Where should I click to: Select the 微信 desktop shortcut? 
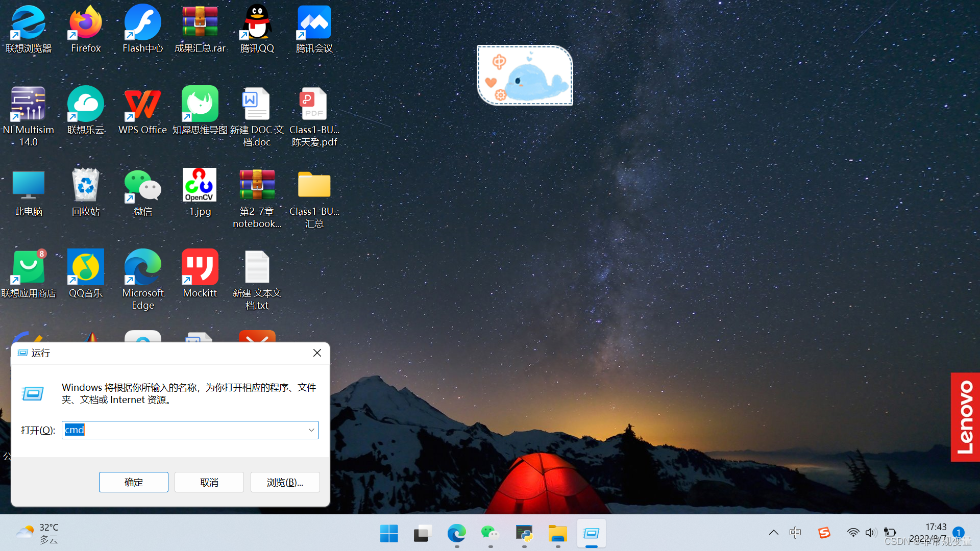[x=143, y=192]
